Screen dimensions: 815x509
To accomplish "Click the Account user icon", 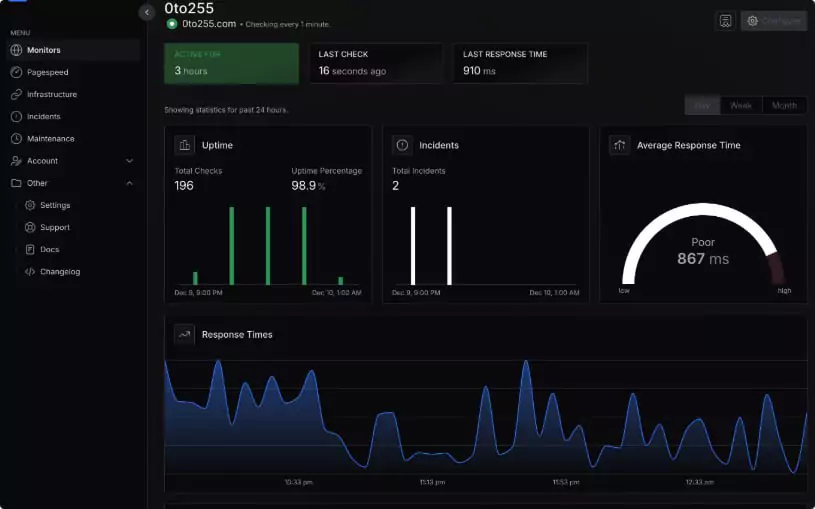I will (16, 161).
